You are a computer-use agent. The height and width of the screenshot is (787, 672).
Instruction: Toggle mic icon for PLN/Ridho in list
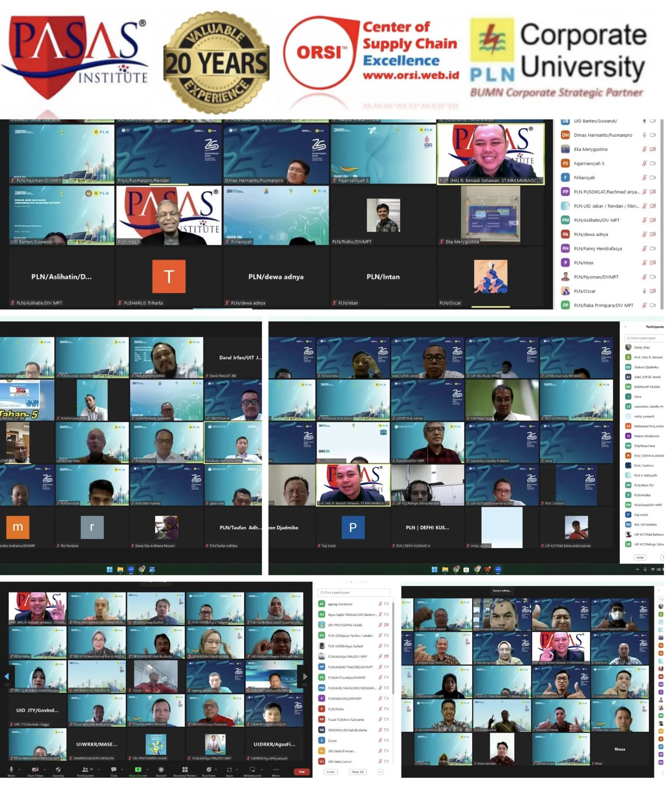point(380,709)
